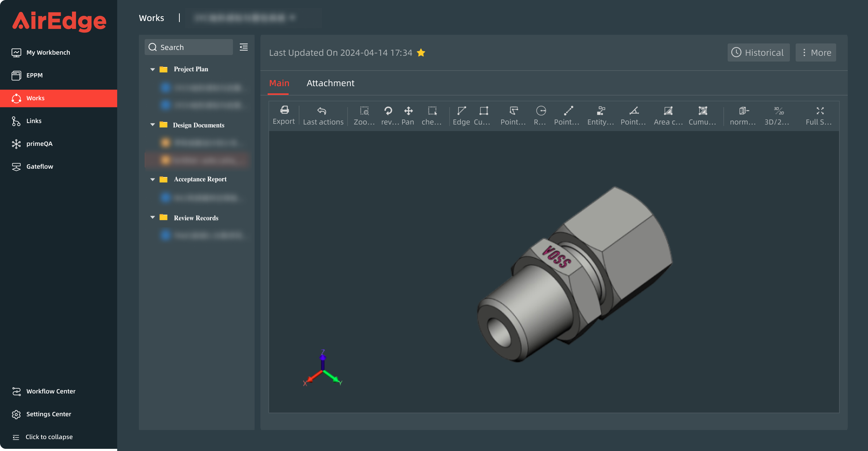Activate the Area calculation tool

coord(668,115)
